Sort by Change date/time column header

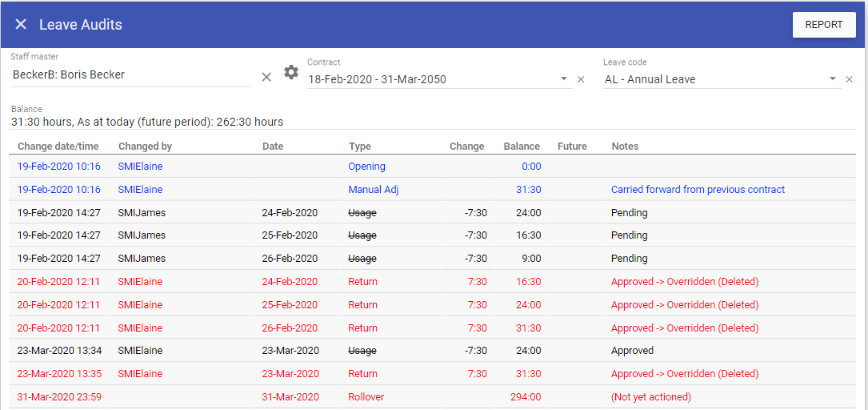tap(58, 147)
